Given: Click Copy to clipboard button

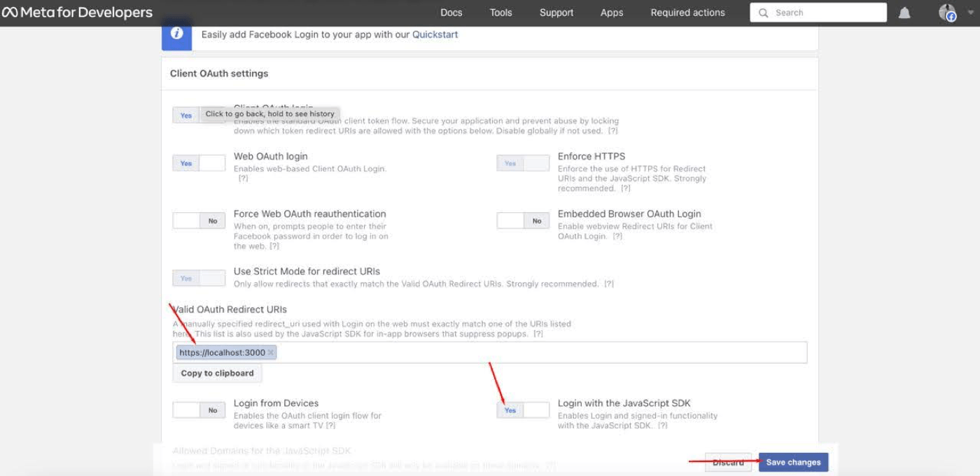Looking at the screenshot, I should [x=217, y=373].
